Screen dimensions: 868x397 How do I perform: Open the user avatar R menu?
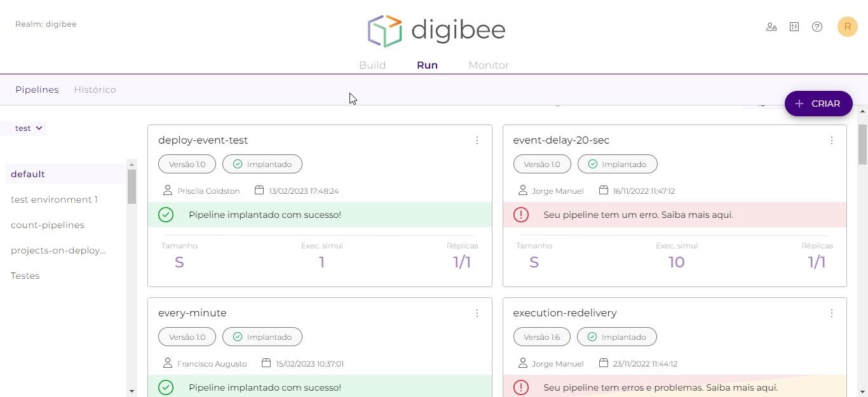[x=847, y=27]
